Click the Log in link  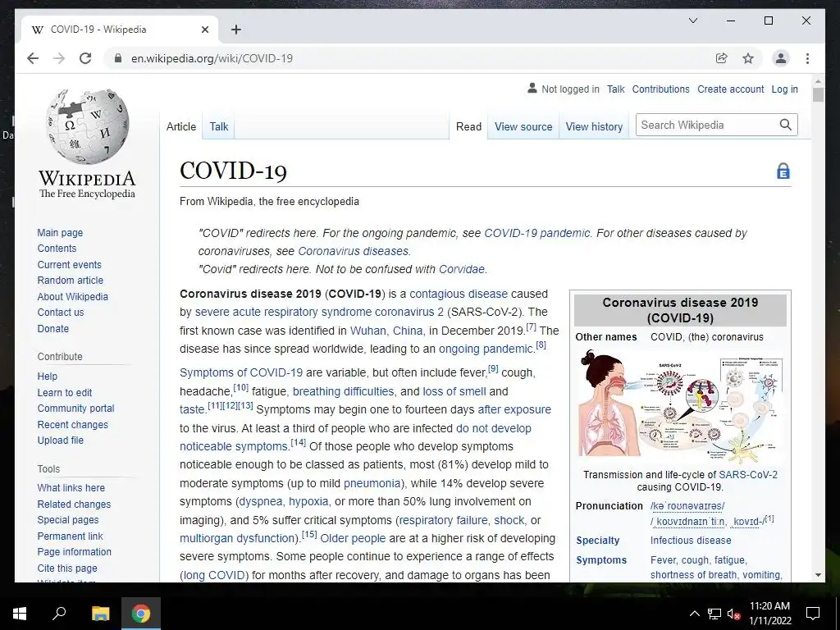pos(784,89)
